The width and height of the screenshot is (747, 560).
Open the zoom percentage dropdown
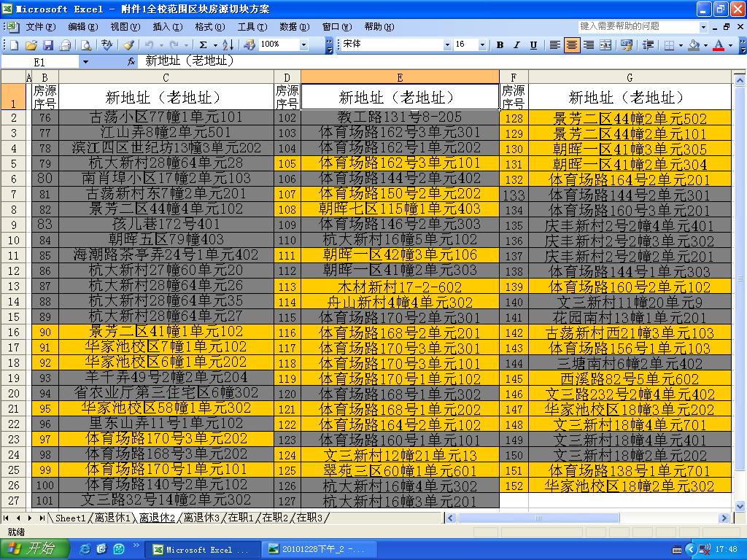[304, 44]
